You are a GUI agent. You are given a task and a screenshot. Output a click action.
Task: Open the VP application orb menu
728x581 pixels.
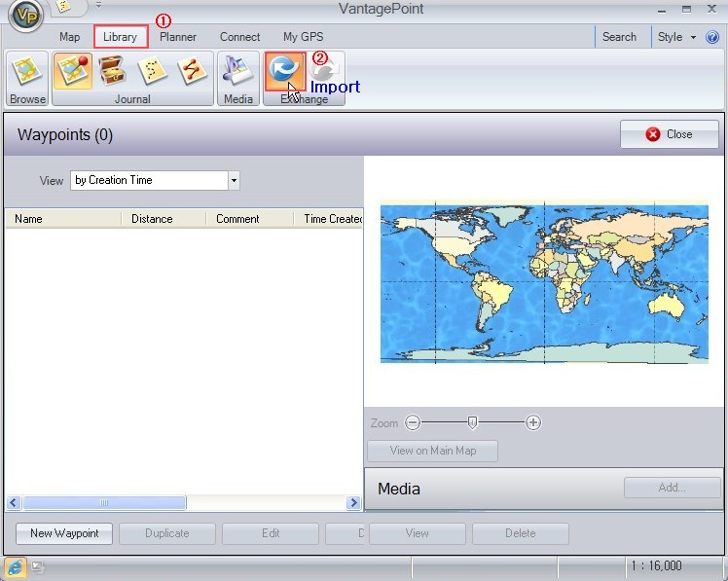click(x=26, y=16)
